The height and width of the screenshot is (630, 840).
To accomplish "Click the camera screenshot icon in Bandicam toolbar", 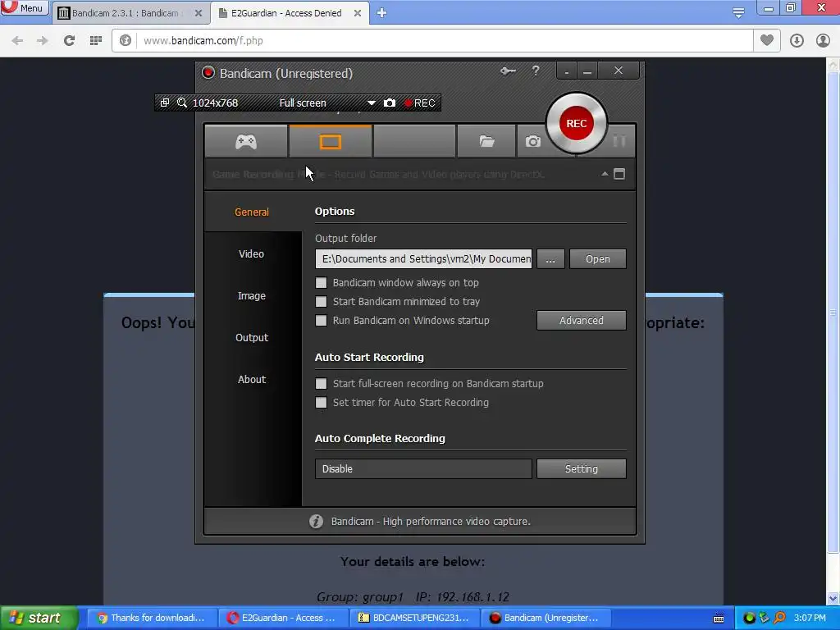I will click(532, 141).
